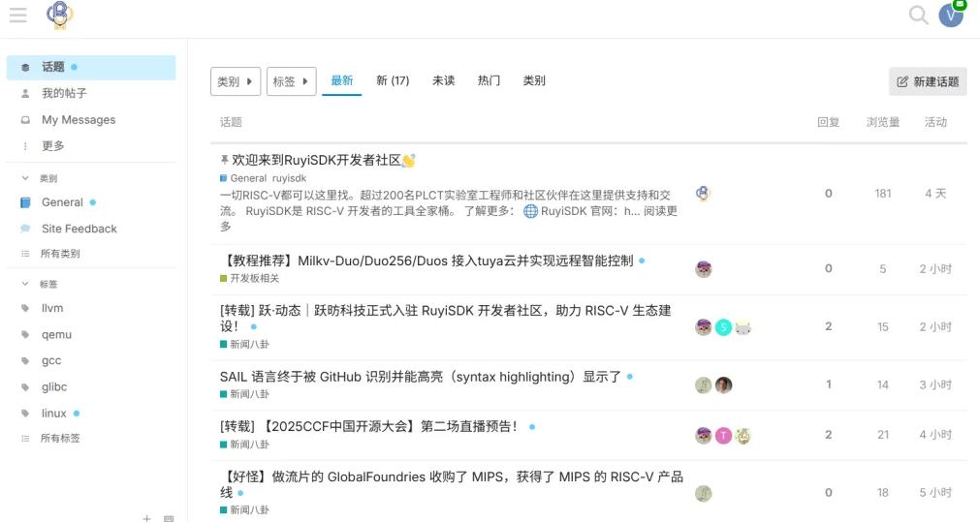Click second avatar on SAIL topic row
This screenshot has height=522, width=980.
click(x=723, y=385)
